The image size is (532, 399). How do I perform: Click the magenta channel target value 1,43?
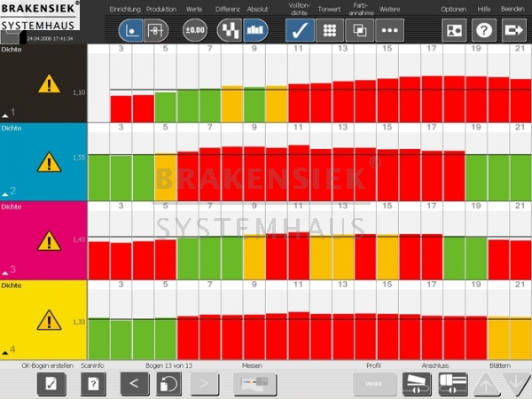pos(79,239)
